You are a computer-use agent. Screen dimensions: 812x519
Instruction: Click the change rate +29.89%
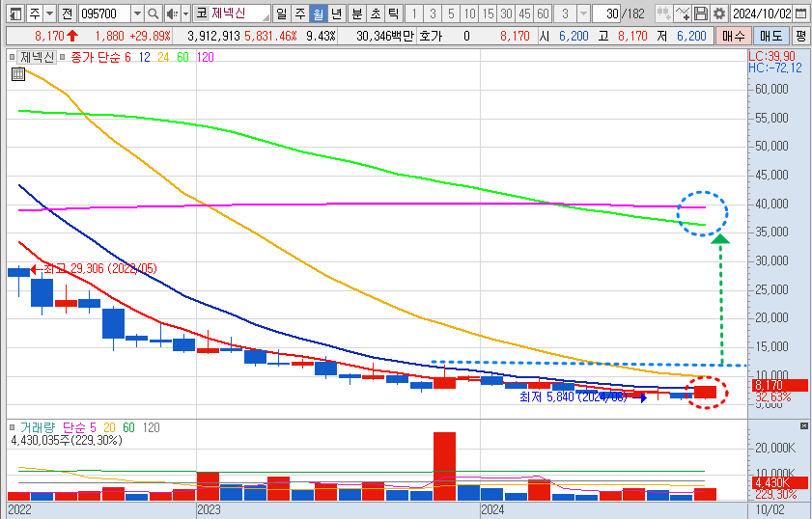point(151,36)
